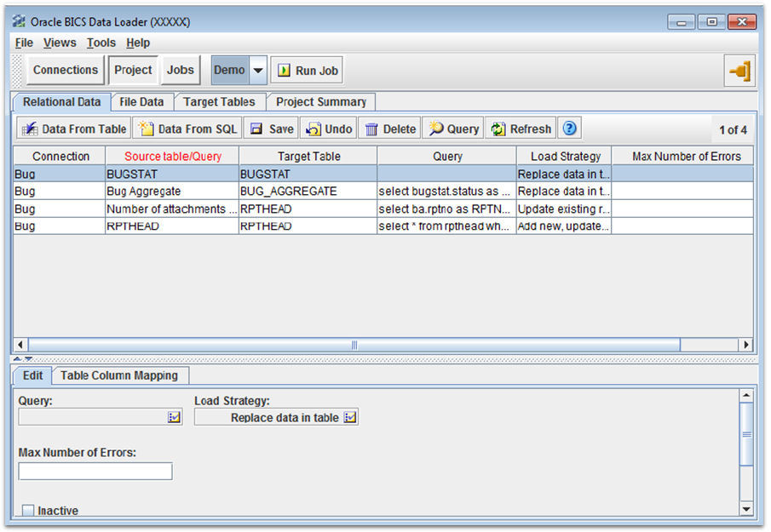Click the Load Strategy column header
771x532 pixels.
click(x=565, y=157)
